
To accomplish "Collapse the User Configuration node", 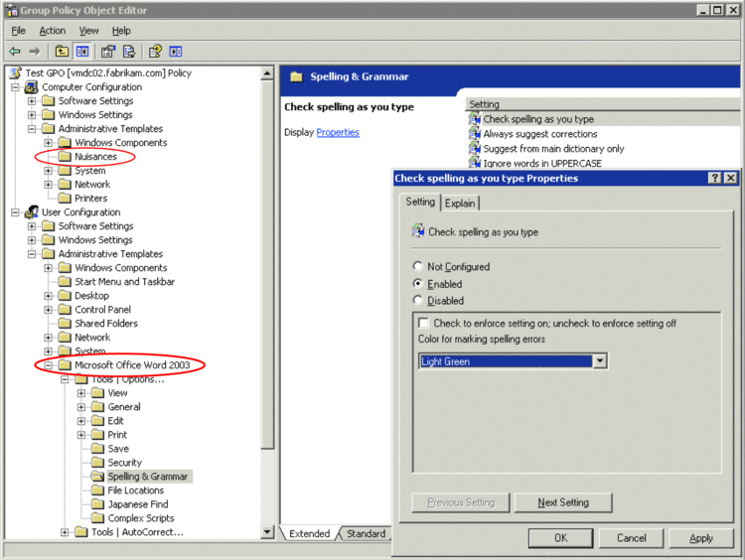I will pos(15,212).
